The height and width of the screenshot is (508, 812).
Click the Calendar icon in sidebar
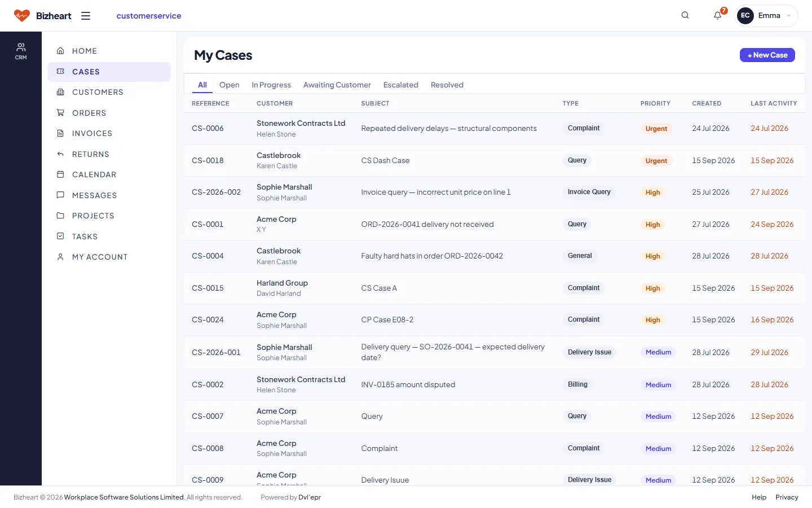point(60,174)
